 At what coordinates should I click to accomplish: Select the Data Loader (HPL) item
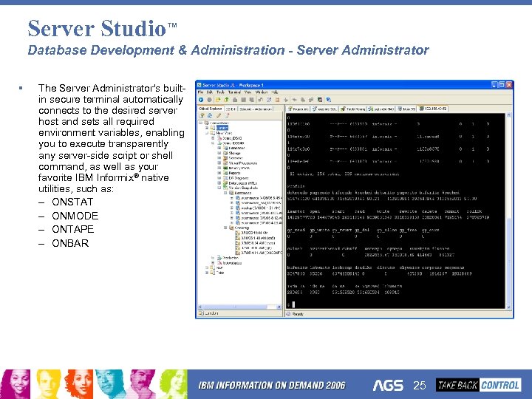[x=242, y=183]
